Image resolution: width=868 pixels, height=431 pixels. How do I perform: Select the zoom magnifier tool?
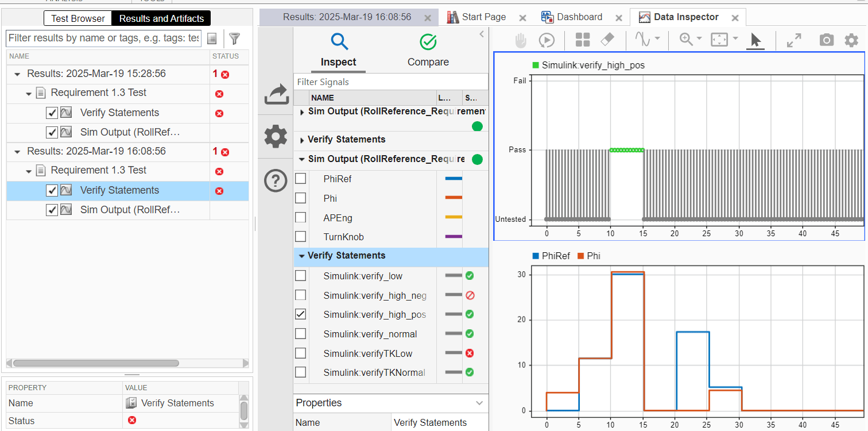pos(686,39)
